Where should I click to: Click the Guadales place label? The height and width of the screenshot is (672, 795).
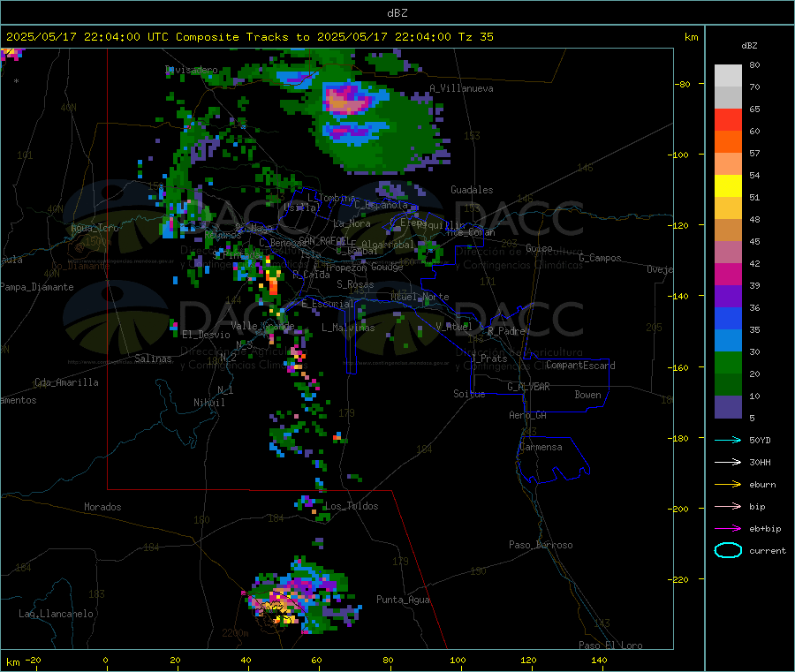tap(472, 190)
